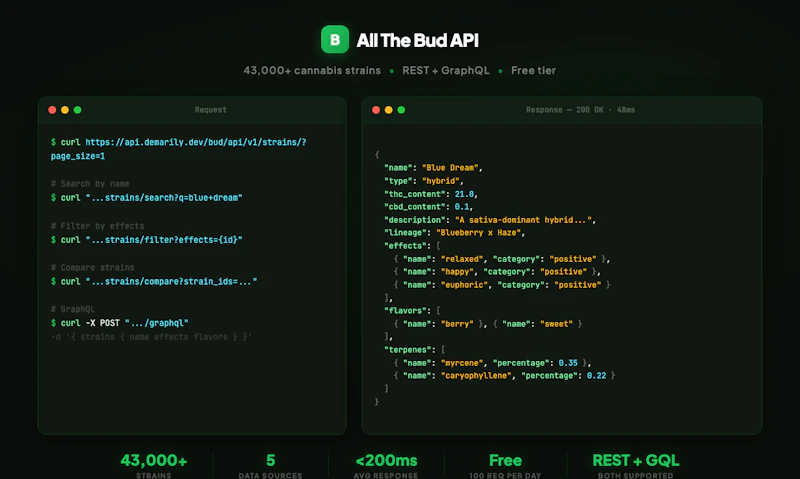Click the cbd_content value 0.1

(462, 207)
